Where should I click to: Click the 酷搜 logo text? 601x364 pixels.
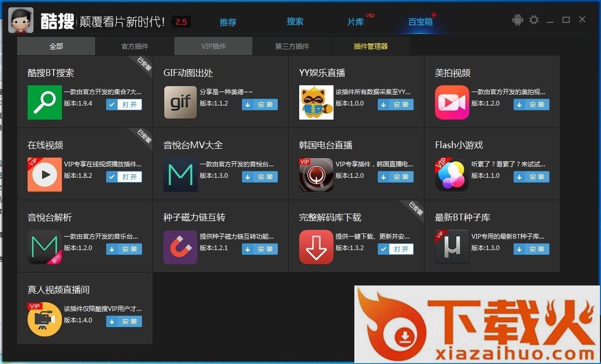(57, 21)
